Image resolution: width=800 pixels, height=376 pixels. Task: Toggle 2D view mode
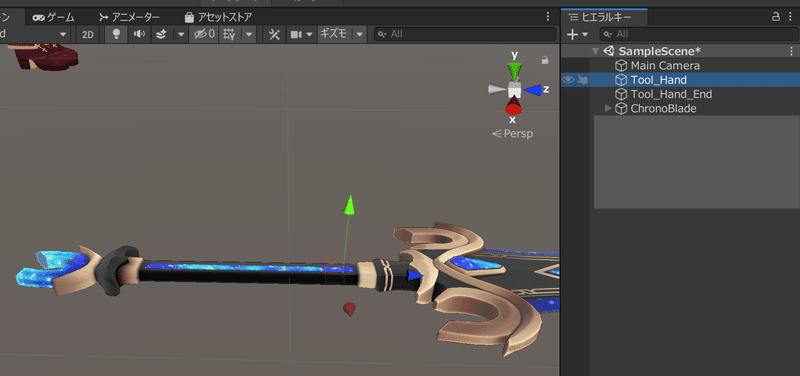click(x=88, y=34)
